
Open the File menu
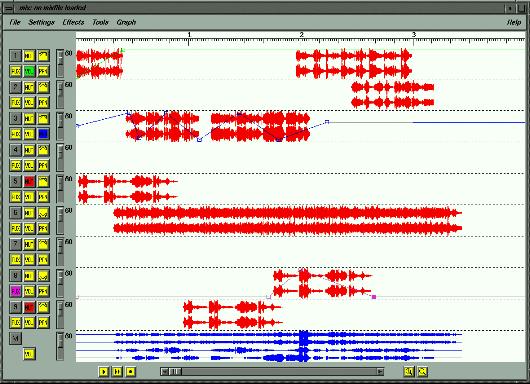(x=15, y=22)
